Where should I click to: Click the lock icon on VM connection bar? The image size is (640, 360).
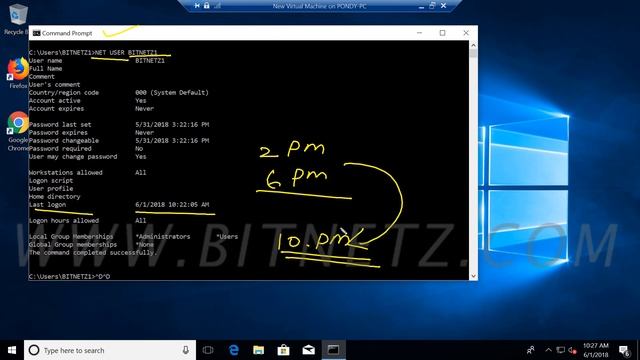(x=207, y=6)
